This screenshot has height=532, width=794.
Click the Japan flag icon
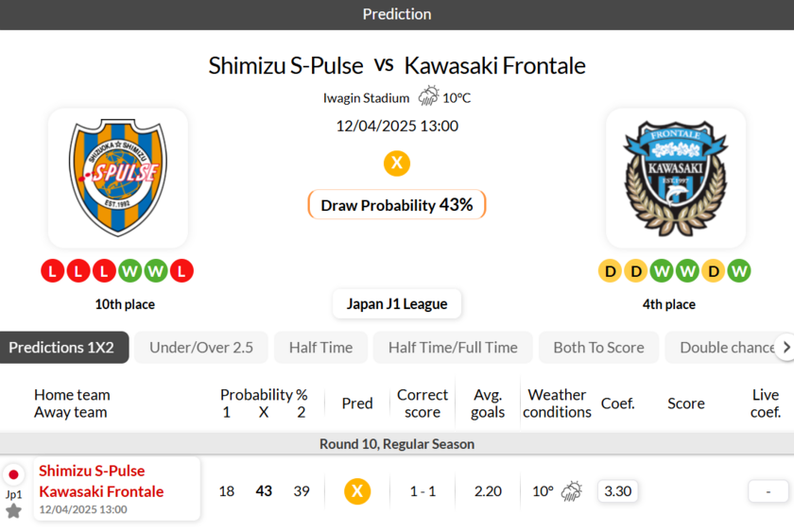[13, 474]
